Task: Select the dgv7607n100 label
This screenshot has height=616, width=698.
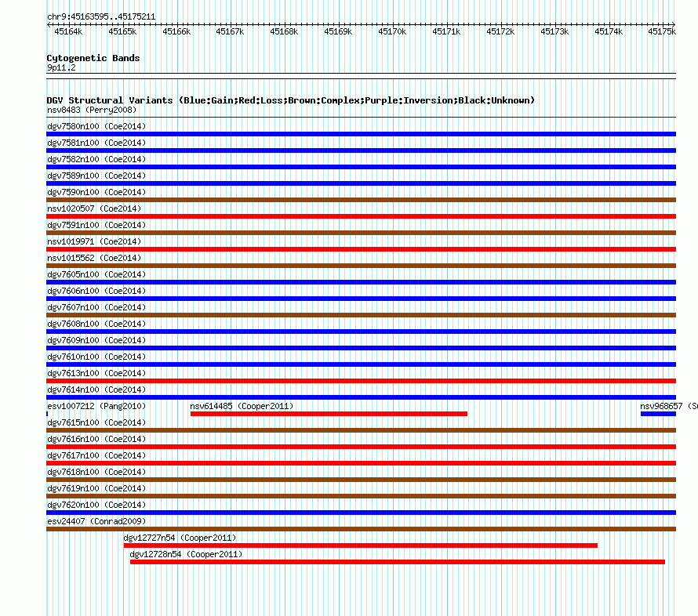Action: tap(96, 307)
